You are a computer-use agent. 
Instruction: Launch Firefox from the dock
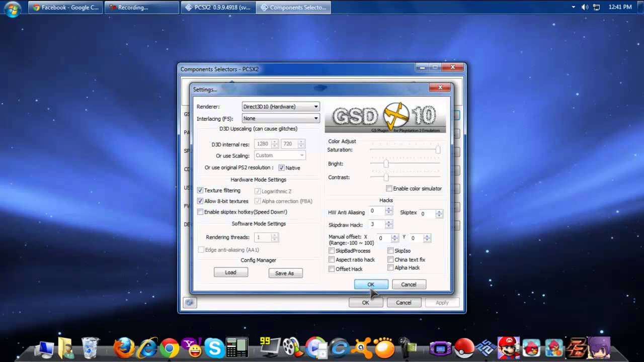click(124, 348)
